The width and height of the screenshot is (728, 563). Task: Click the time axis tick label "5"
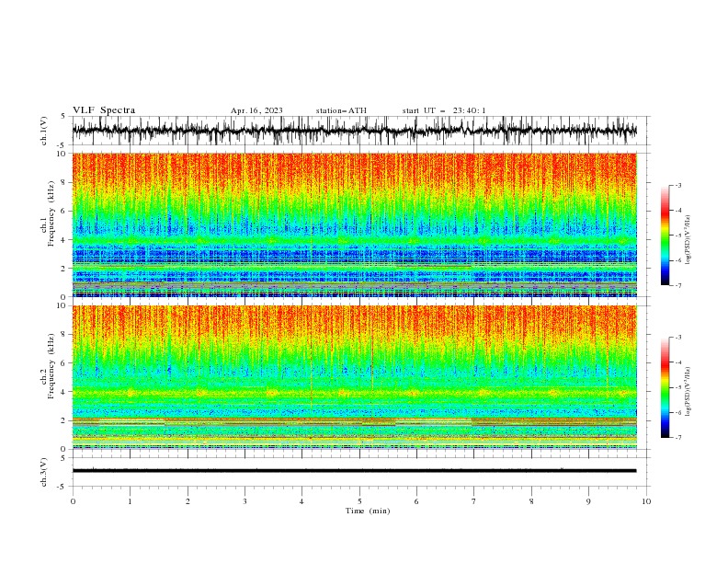point(359,501)
